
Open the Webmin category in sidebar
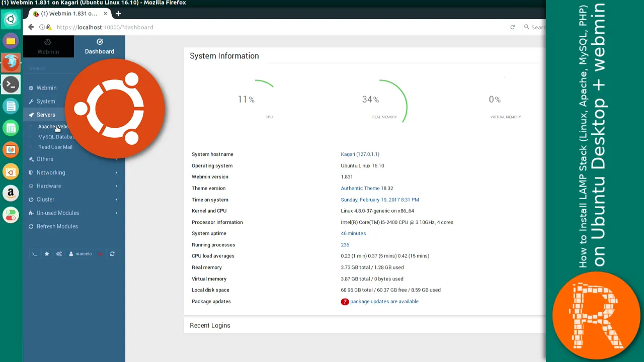(46, 88)
